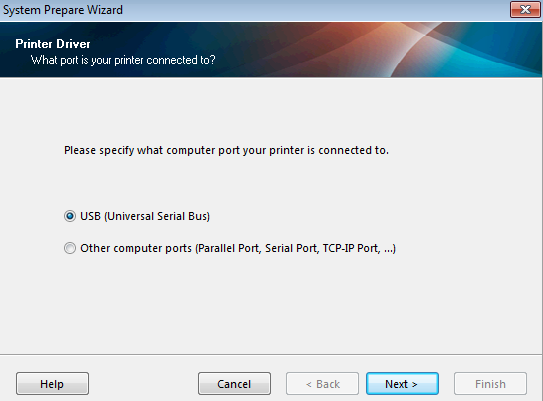This screenshot has width=543, height=401.
Task: Cancel the printer driver wizard
Action: 234,384
